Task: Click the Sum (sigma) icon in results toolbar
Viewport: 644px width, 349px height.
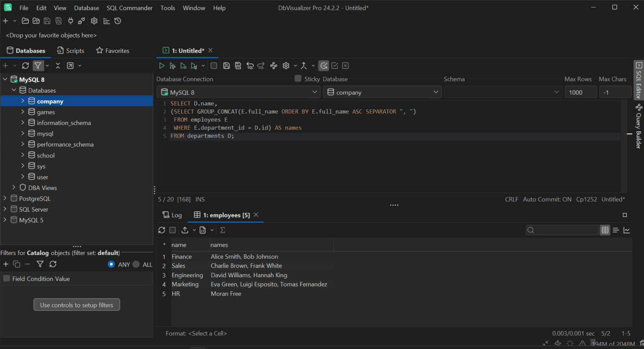Action: pyautogui.click(x=223, y=230)
